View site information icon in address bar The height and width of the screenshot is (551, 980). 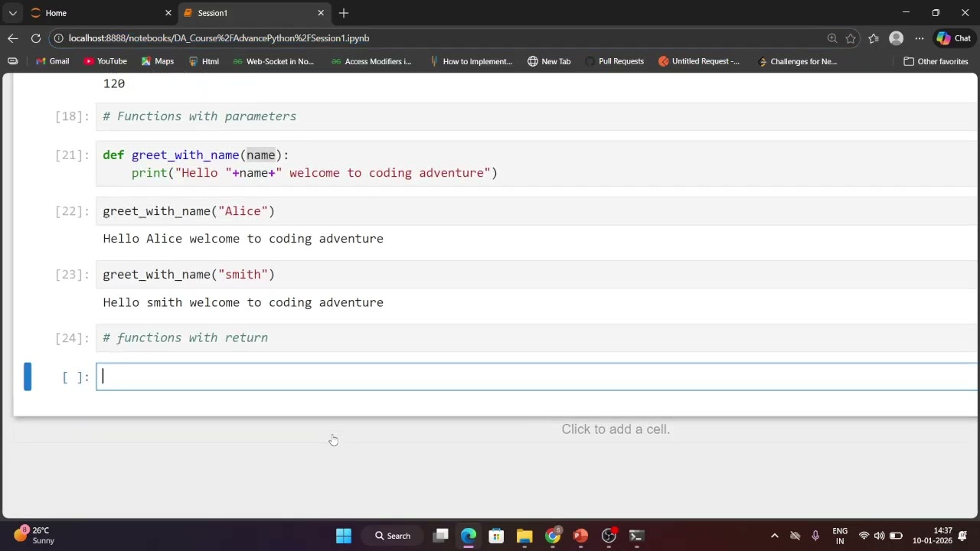tap(59, 38)
